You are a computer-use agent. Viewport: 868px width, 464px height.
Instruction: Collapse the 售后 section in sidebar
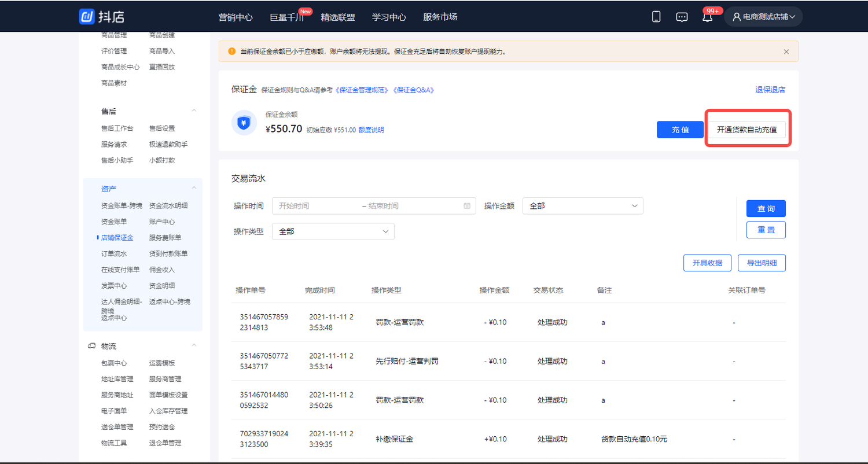click(193, 111)
